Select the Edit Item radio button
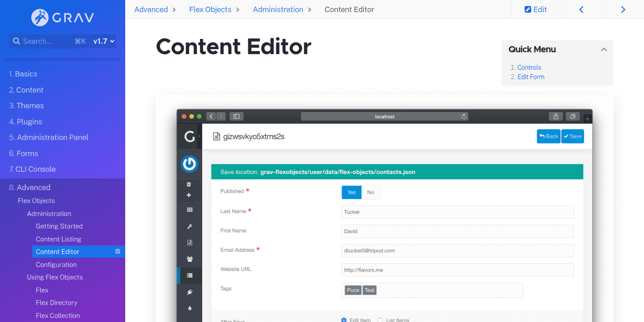 (344, 319)
